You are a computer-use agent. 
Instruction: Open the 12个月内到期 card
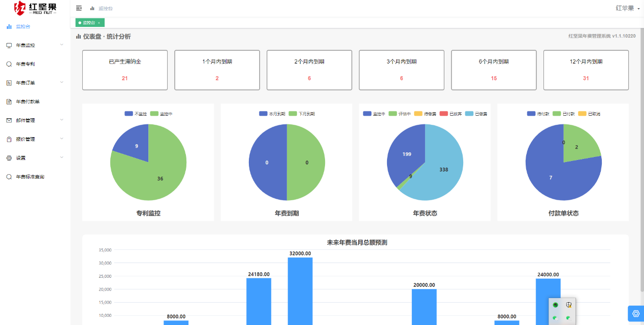tap(586, 70)
